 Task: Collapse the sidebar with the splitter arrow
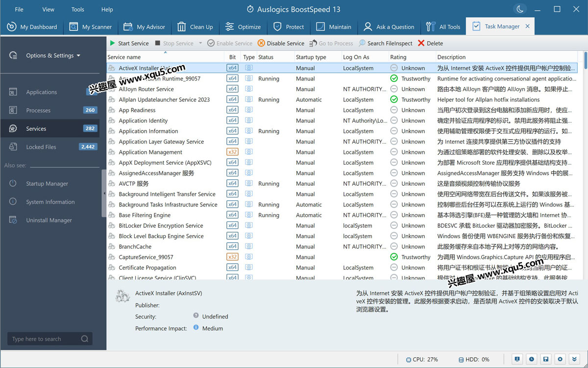pyautogui.click(x=104, y=193)
